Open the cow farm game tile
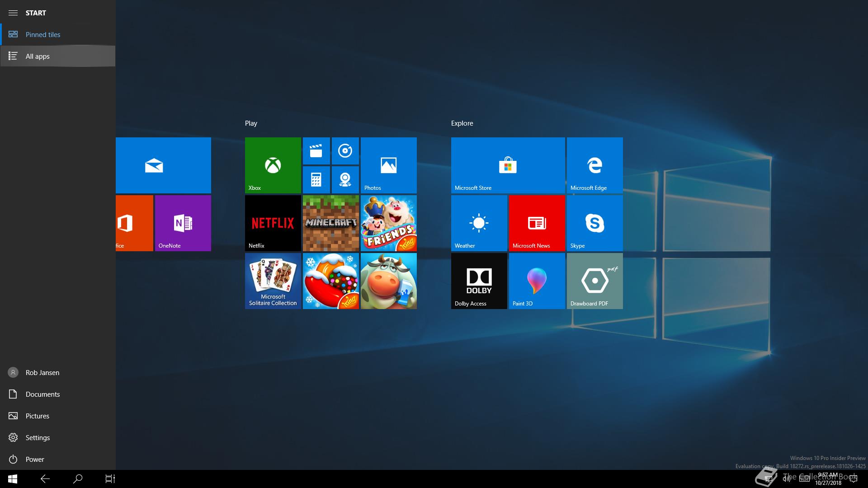This screenshot has height=488, width=868. point(389,281)
